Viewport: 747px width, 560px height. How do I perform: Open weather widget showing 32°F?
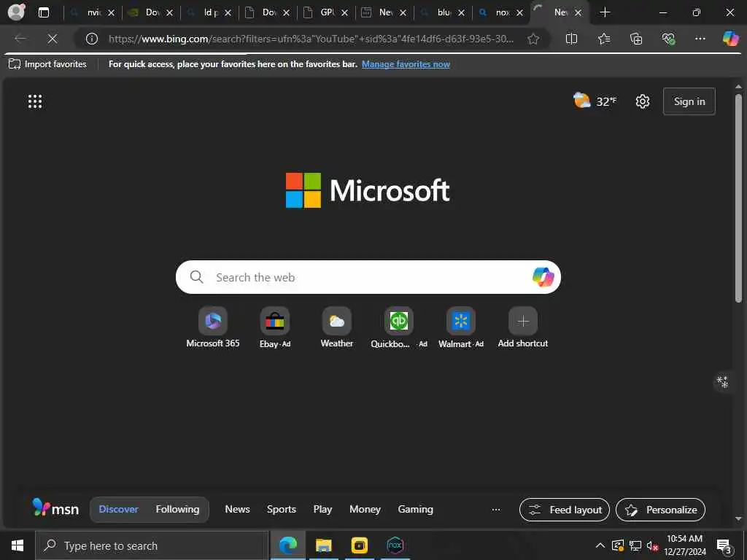(595, 101)
